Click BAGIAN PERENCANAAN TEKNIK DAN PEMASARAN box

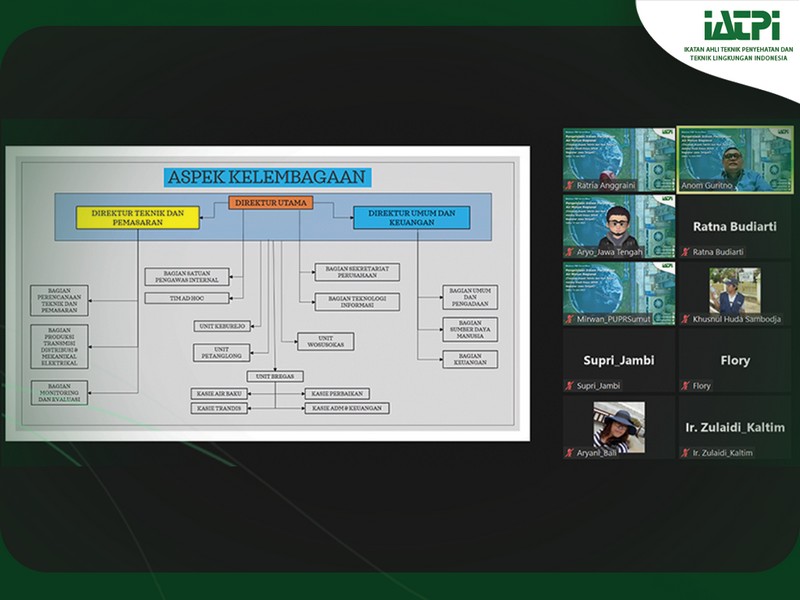[x=59, y=301]
